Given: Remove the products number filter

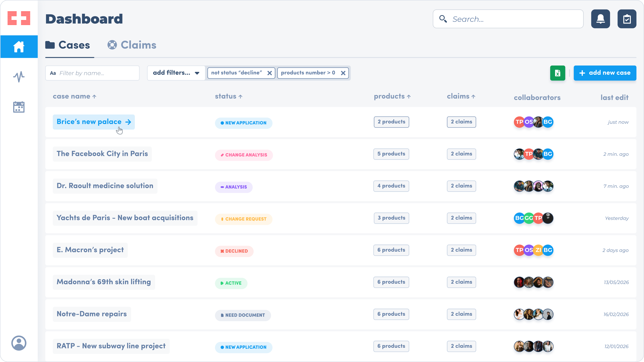Looking at the screenshot, I should tap(343, 73).
